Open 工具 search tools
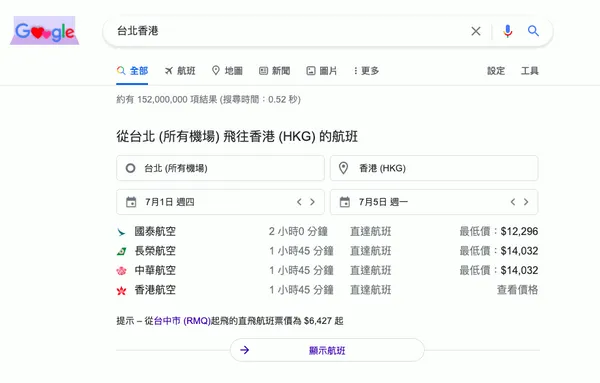This screenshot has width=600, height=383. 530,71
